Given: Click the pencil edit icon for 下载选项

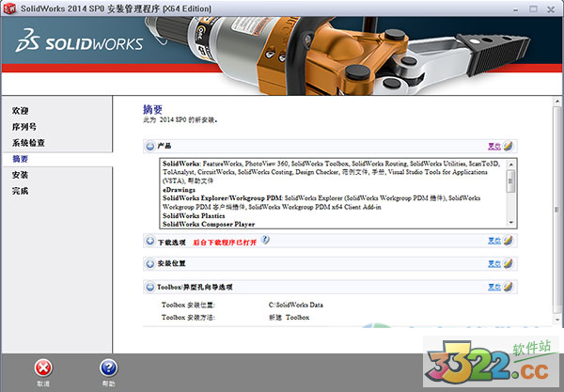Looking at the screenshot, I should pos(508,241).
